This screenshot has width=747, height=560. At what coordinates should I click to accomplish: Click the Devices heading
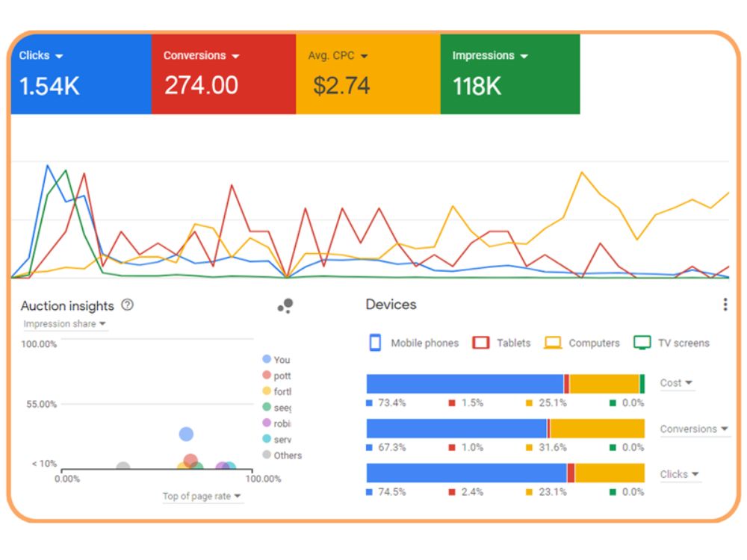click(391, 305)
